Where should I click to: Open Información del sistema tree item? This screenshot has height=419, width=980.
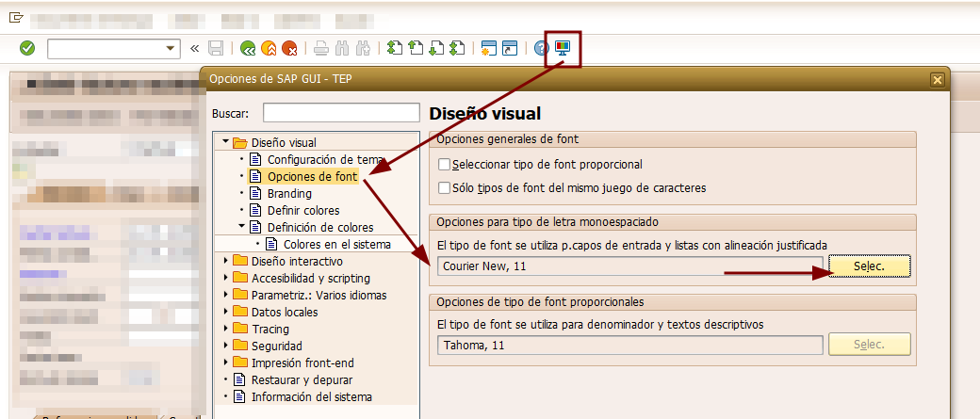click(x=311, y=396)
